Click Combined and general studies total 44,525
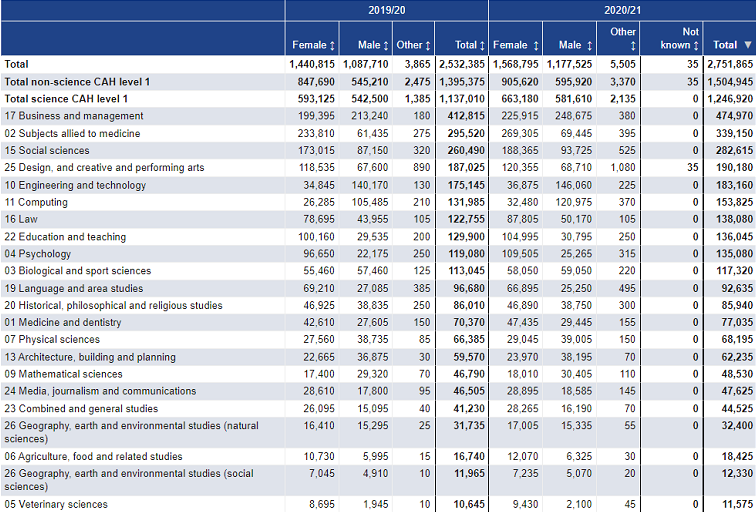 pos(737,409)
